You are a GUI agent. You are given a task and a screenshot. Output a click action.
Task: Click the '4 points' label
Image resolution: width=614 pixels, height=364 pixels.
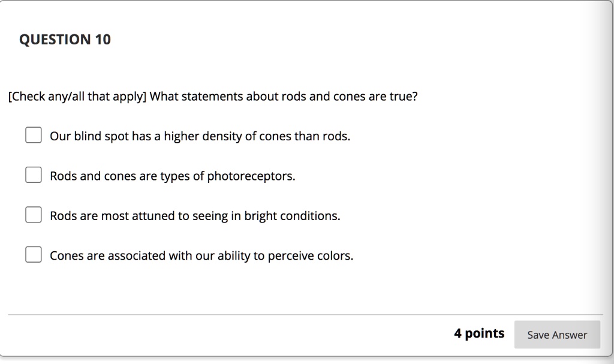pos(479,333)
